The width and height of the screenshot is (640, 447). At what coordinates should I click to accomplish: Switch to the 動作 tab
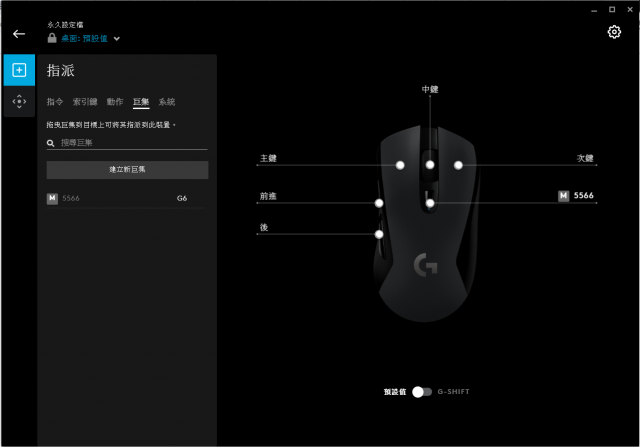tap(115, 102)
